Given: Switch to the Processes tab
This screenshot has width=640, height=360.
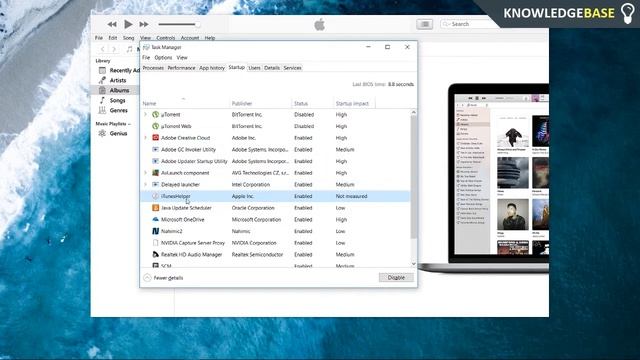Looking at the screenshot, I should click(x=153, y=68).
